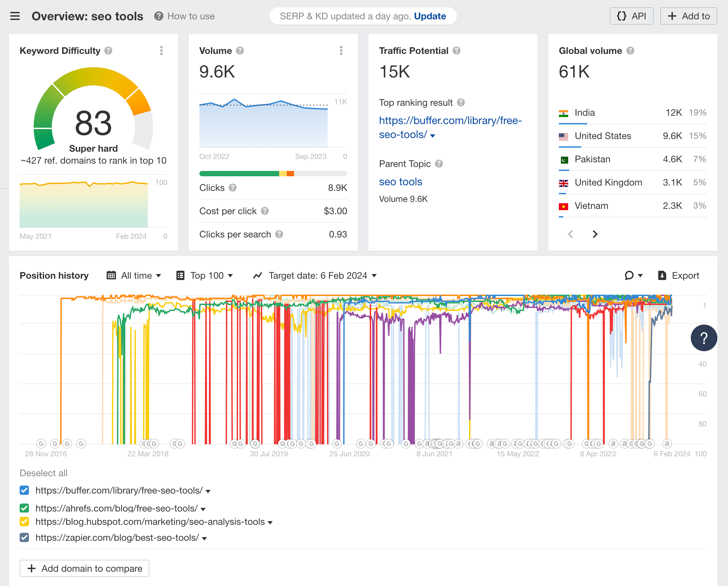Uncheck the zapier.com best-seo-tools entry
Screen dimensions: 728x586
[24, 537]
